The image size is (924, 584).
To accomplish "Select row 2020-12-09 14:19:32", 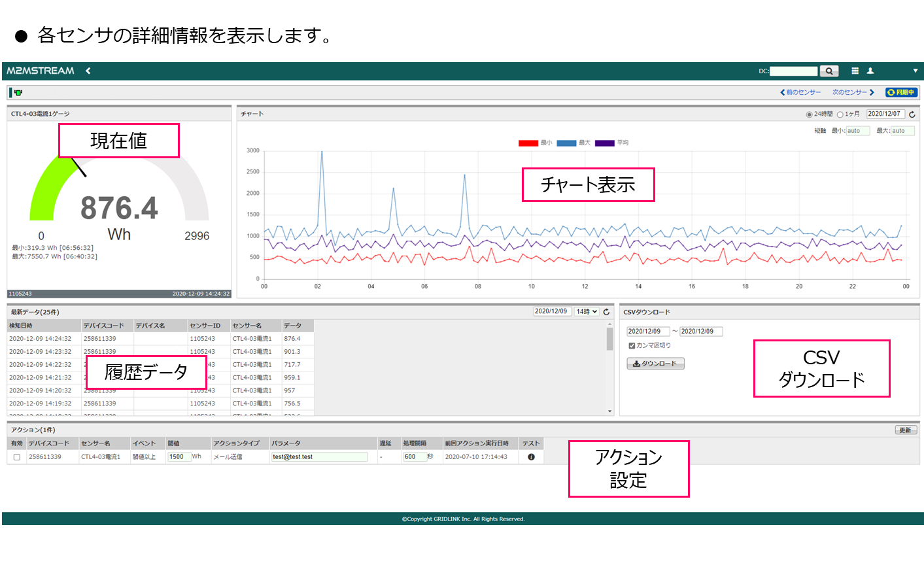I will coord(160,404).
